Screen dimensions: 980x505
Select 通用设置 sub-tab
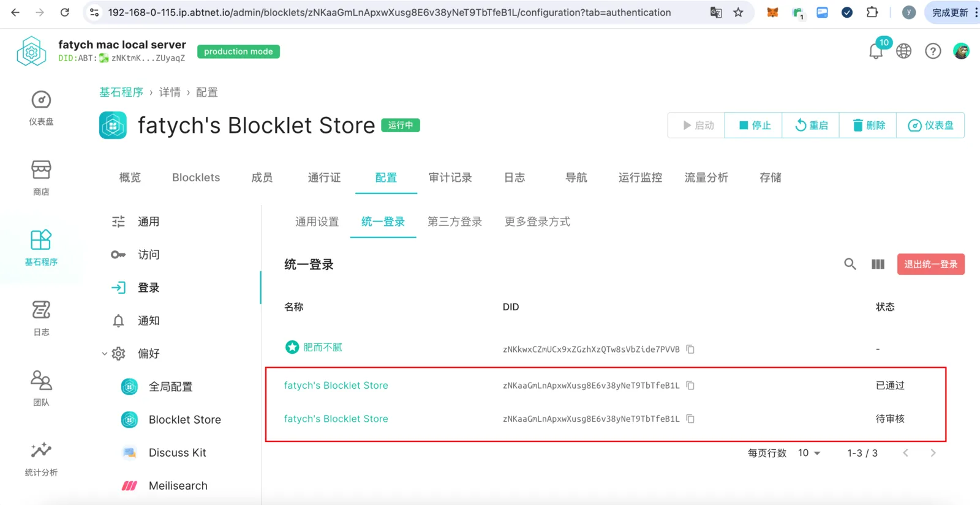point(317,222)
